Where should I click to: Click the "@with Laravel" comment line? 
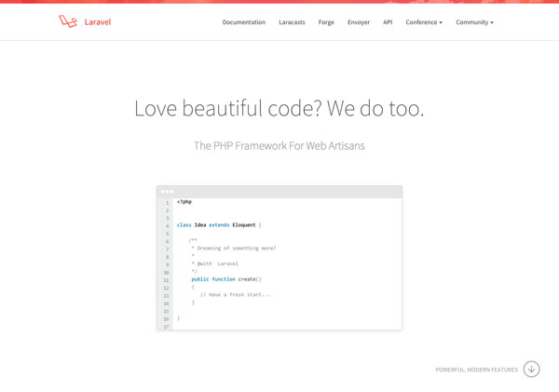pyautogui.click(x=217, y=264)
